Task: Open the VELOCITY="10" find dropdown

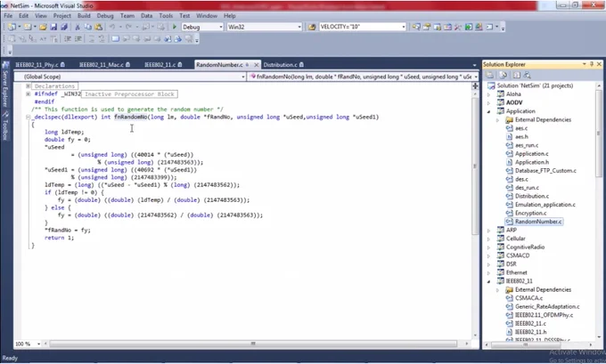Action: [404, 27]
